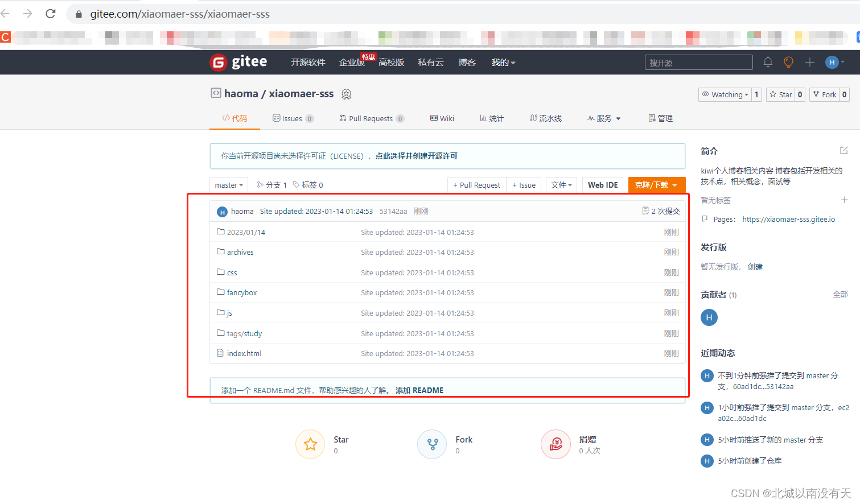860x504 pixels.
Task: Open 企业版 in top navigation
Action: (x=352, y=63)
